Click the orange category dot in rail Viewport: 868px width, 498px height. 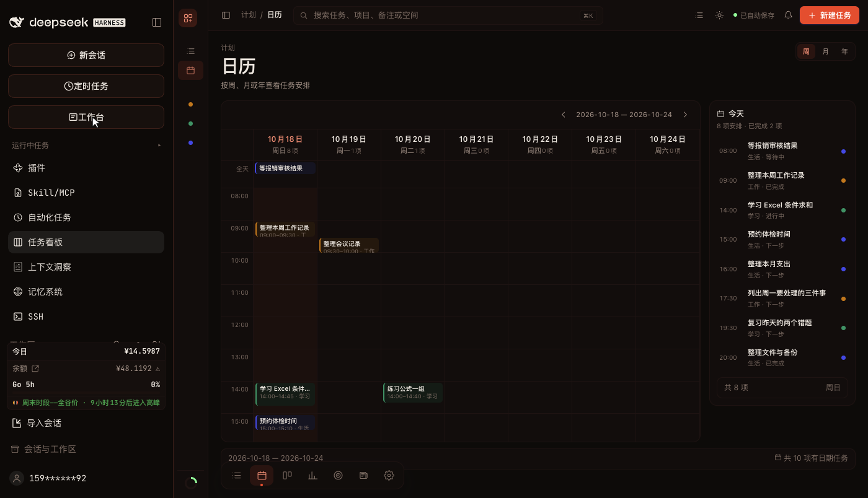[190, 104]
